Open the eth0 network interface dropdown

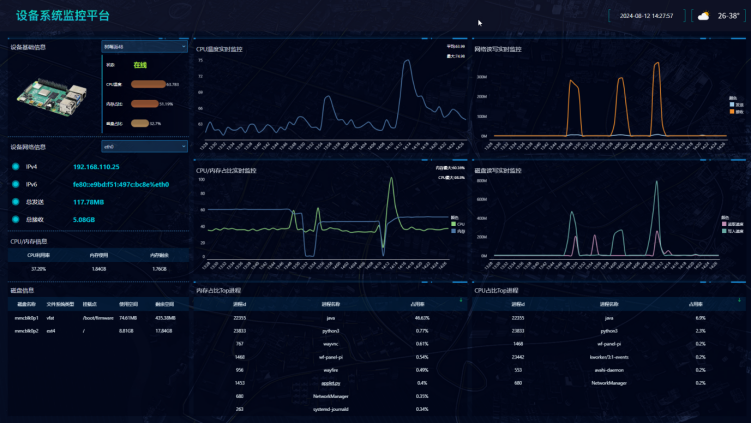(x=144, y=146)
